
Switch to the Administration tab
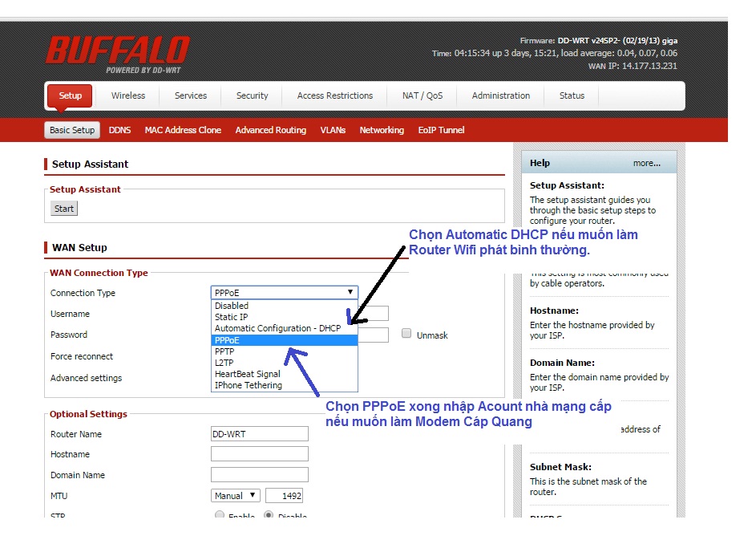500,95
